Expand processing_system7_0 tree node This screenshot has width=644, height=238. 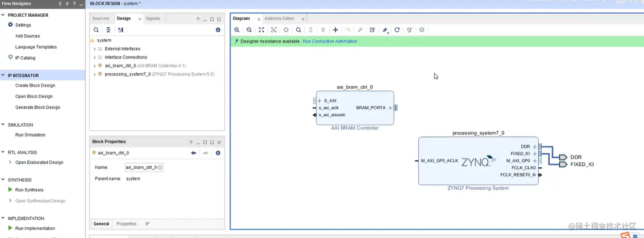tap(95, 74)
